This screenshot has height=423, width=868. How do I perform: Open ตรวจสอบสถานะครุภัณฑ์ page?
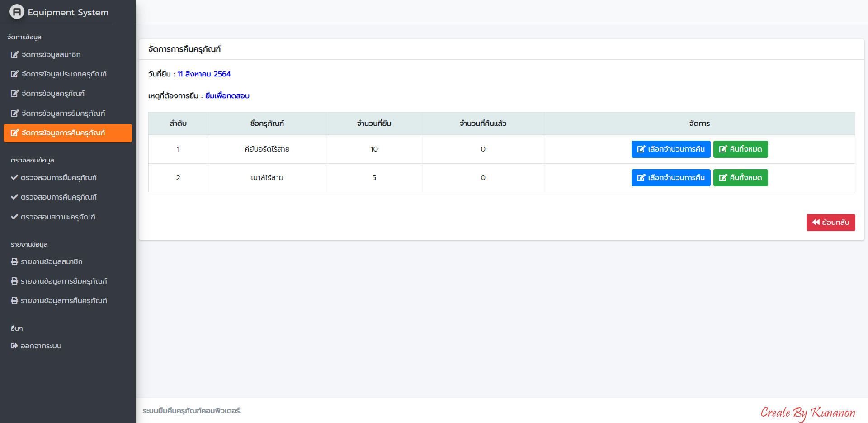point(58,217)
